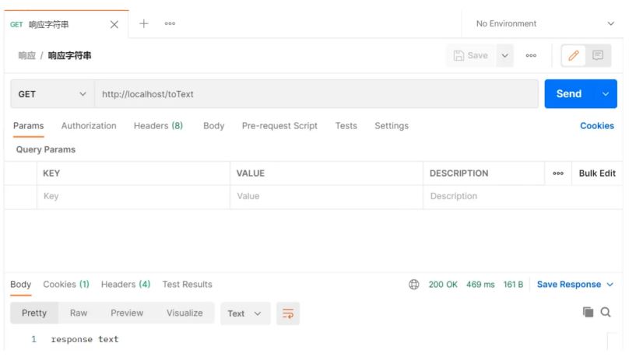Toggle the wrap lines icon
Image resolution: width=629 pixels, height=364 pixels.
point(288,313)
